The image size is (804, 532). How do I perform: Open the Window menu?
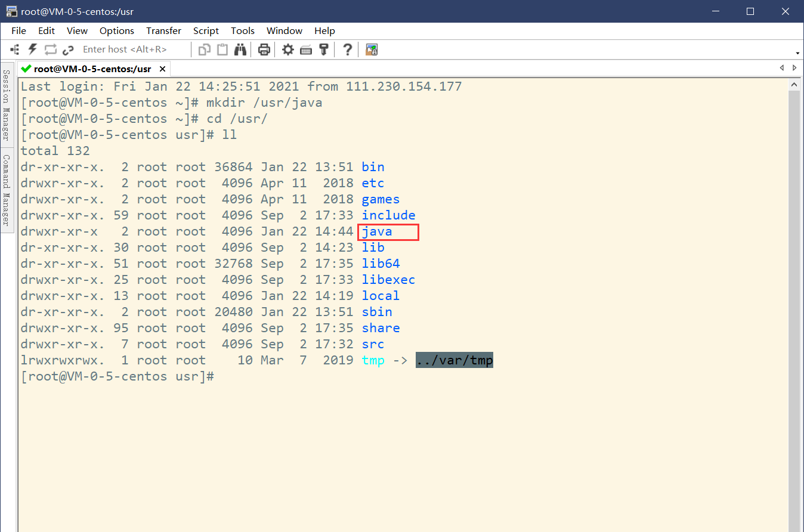click(285, 30)
